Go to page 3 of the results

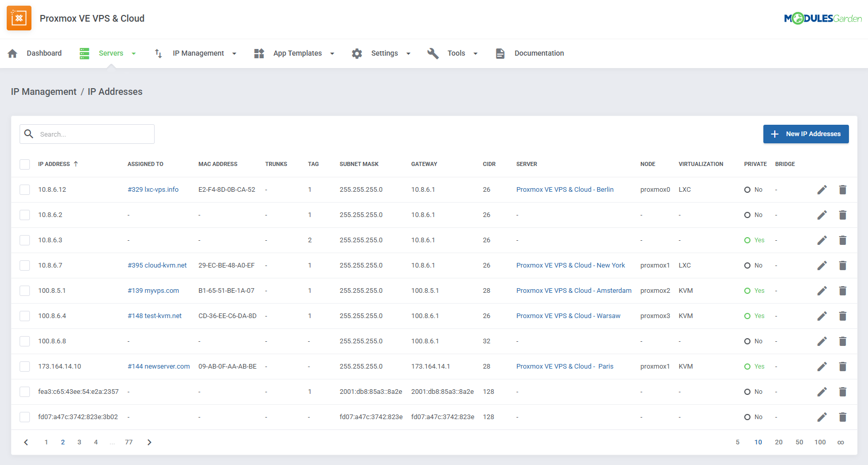click(79, 442)
